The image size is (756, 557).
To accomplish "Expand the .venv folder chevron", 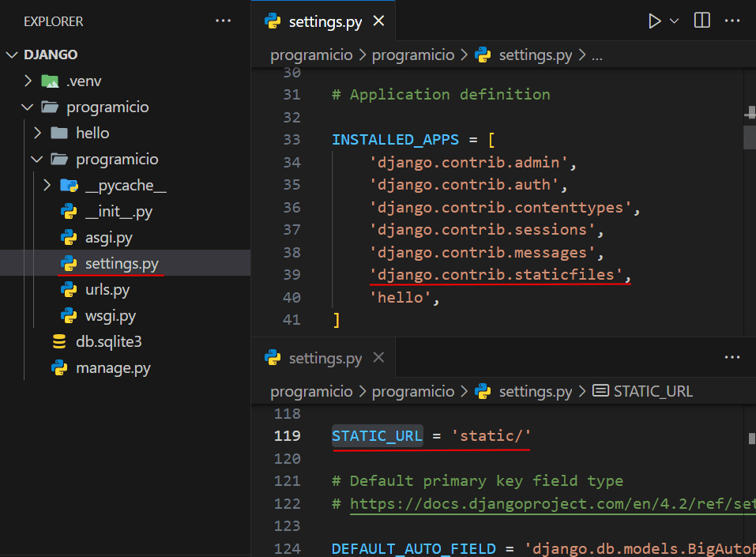I will pos(28,81).
